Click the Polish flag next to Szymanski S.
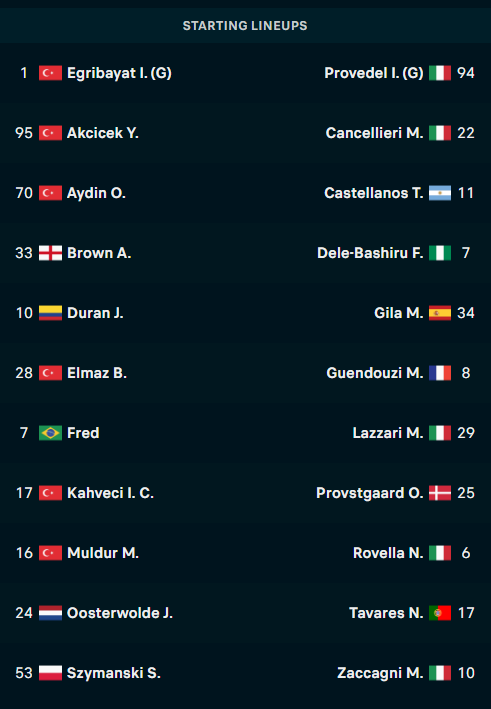This screenshot has width=491, height=709. 50,673
